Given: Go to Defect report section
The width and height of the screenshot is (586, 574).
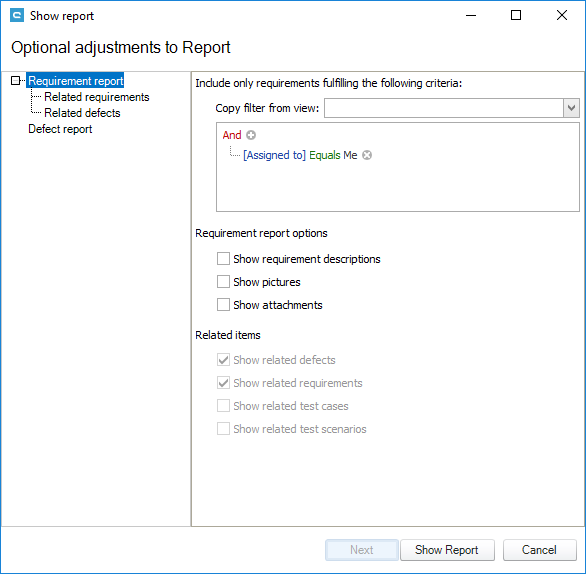Looking at the screenshot, I should [60, 129].
